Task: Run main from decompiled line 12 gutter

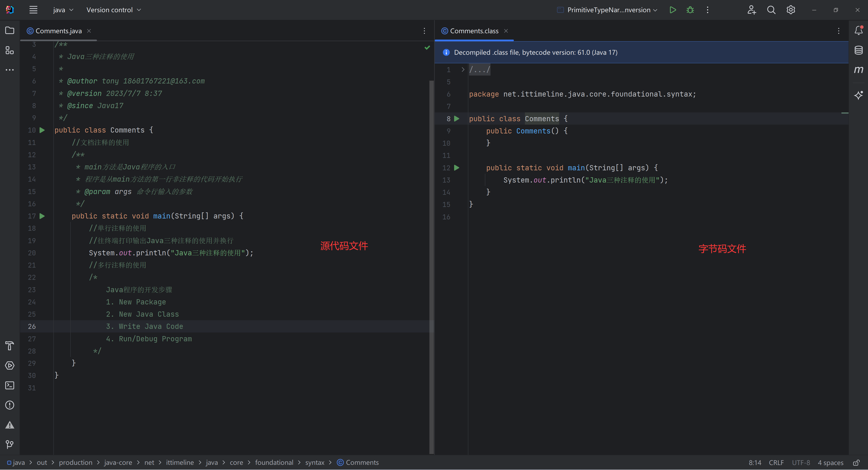Action: [x=457, y=168]
